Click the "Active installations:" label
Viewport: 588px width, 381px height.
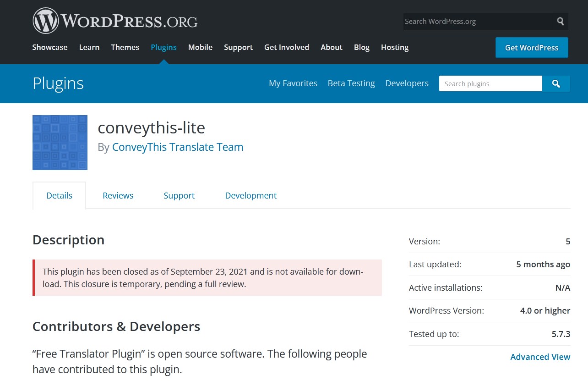(446, 287)
